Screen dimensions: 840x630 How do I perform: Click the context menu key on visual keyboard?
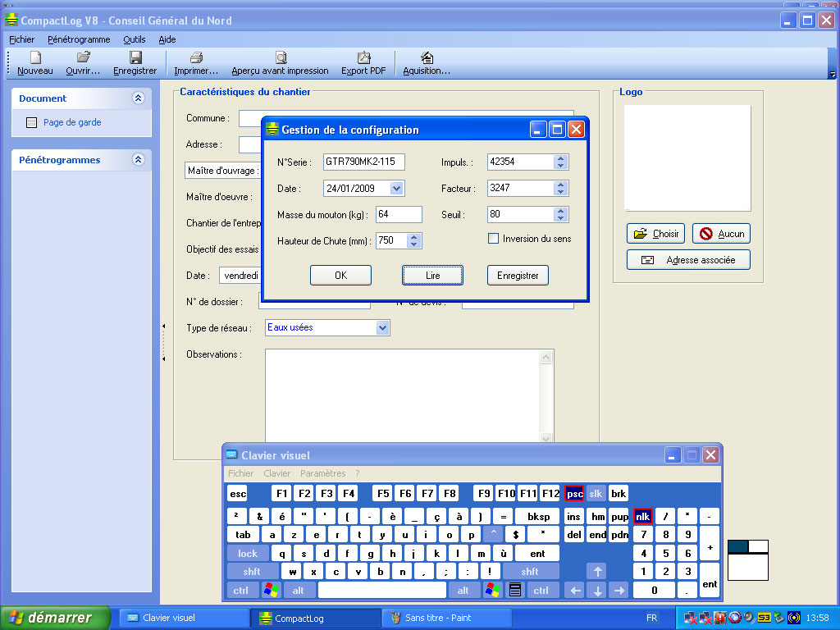pyautogui.click(x=515, y=591)
